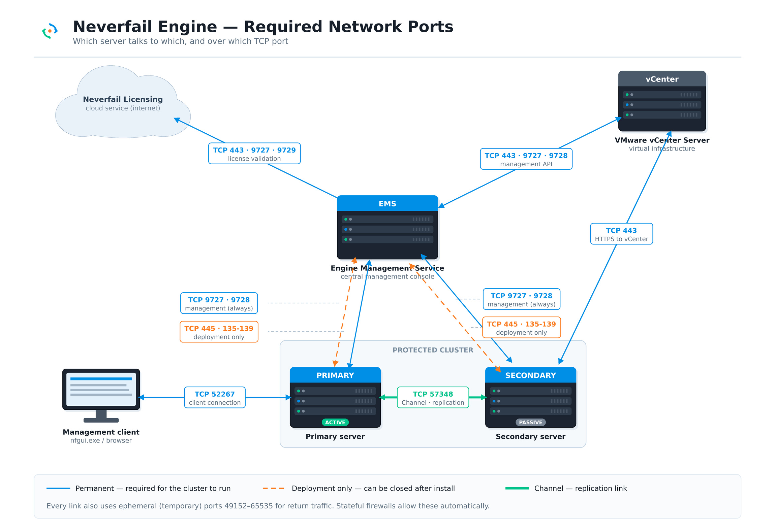Click the Channel replication link legend text

581,488
